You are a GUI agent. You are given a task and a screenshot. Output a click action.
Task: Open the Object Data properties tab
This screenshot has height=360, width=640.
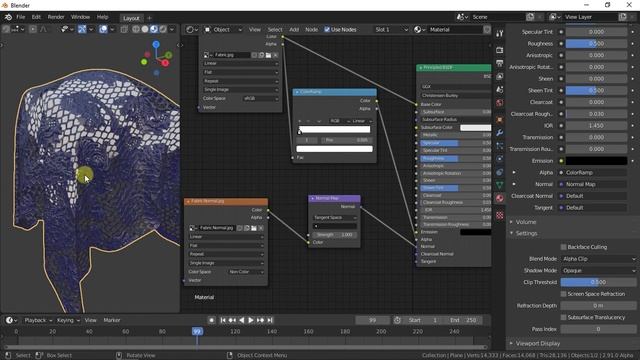point(500,185)
